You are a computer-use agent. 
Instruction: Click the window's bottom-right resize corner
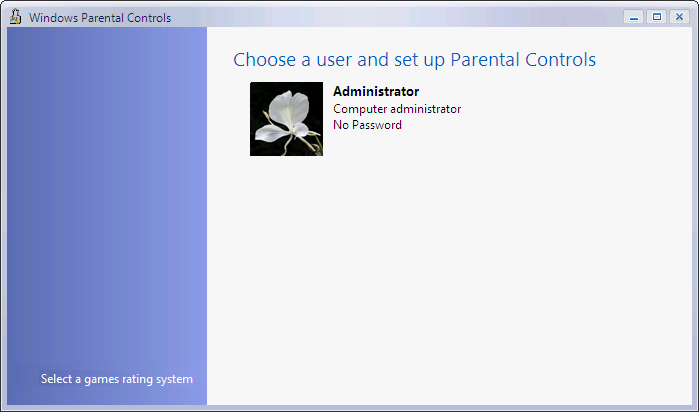pos(695,408)
